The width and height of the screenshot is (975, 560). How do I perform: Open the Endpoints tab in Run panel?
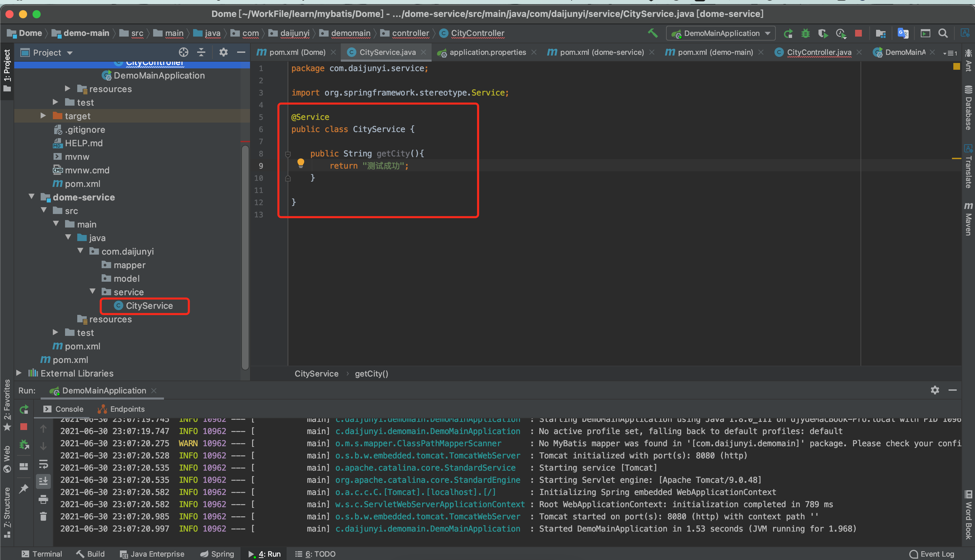[121, 409]
